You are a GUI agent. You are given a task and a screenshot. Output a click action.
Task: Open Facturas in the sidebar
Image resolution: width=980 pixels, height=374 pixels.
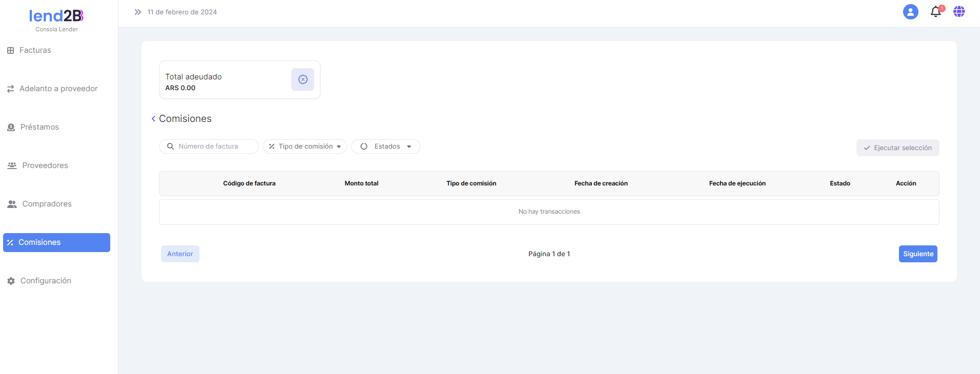coord(35,50)
